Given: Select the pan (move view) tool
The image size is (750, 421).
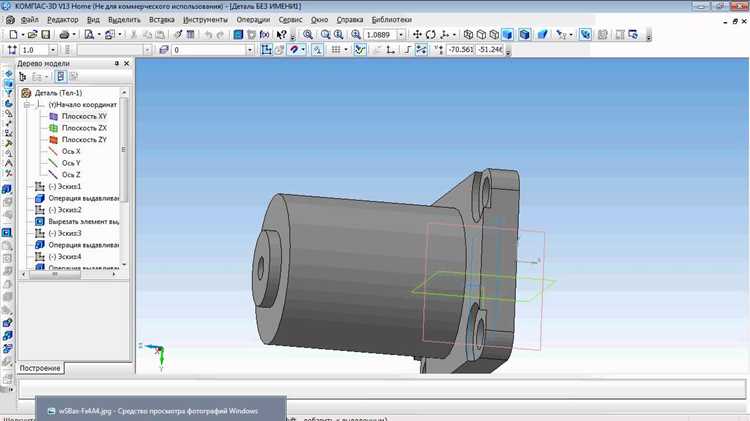Looking at the screenshot, I should coord(417,34).
